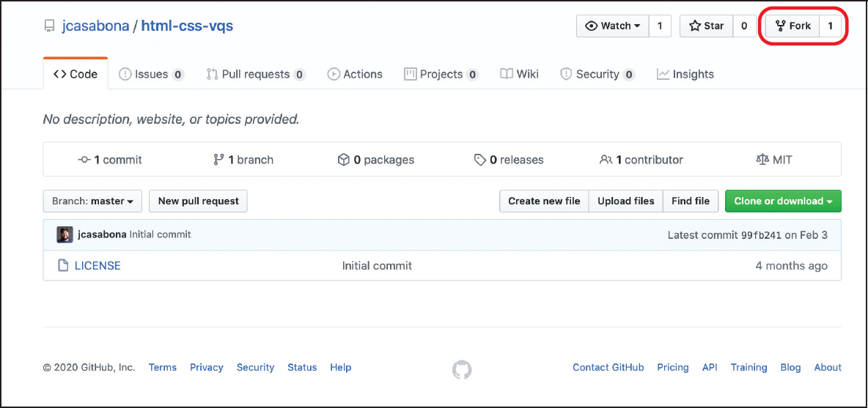Expand the Branch: master dropdown
Viewport: 868px width, 408px height.
click(x=92, y=201)
